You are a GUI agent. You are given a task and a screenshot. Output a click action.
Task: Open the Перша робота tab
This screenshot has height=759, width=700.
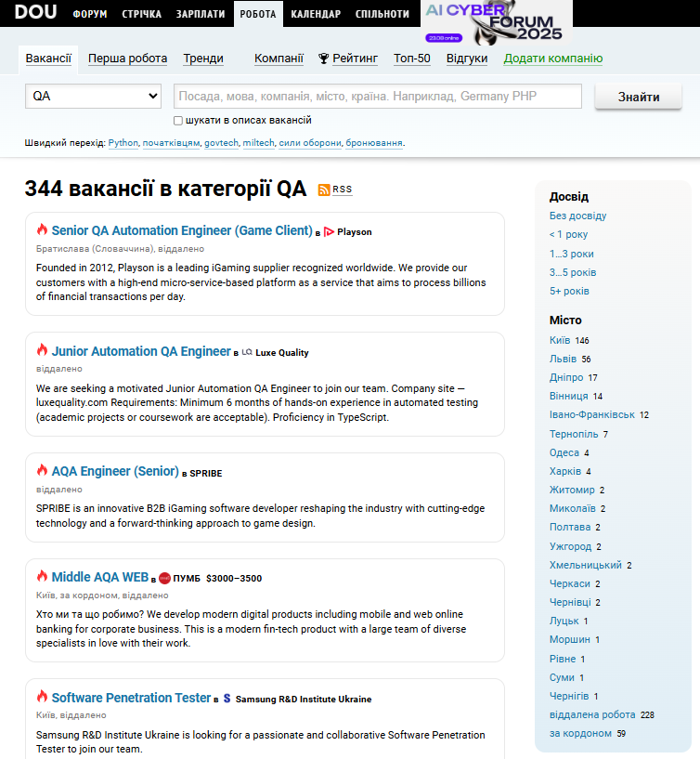tap(127, 59)
